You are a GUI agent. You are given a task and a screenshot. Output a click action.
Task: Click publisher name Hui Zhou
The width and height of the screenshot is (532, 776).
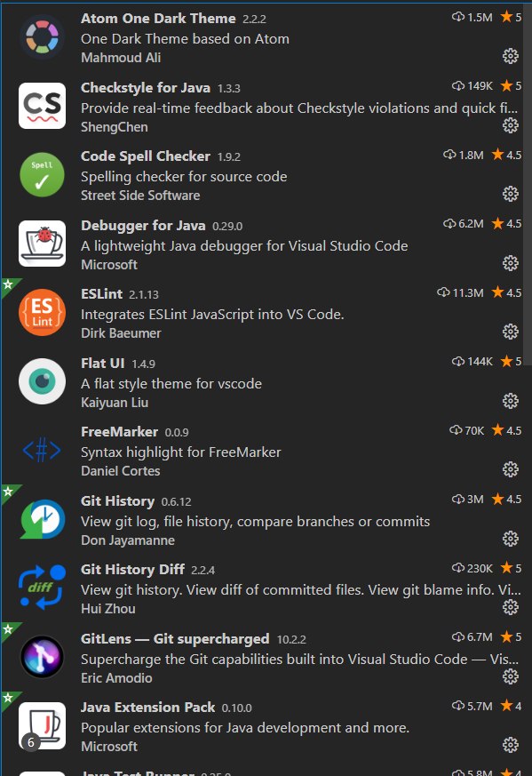[108, 608]
